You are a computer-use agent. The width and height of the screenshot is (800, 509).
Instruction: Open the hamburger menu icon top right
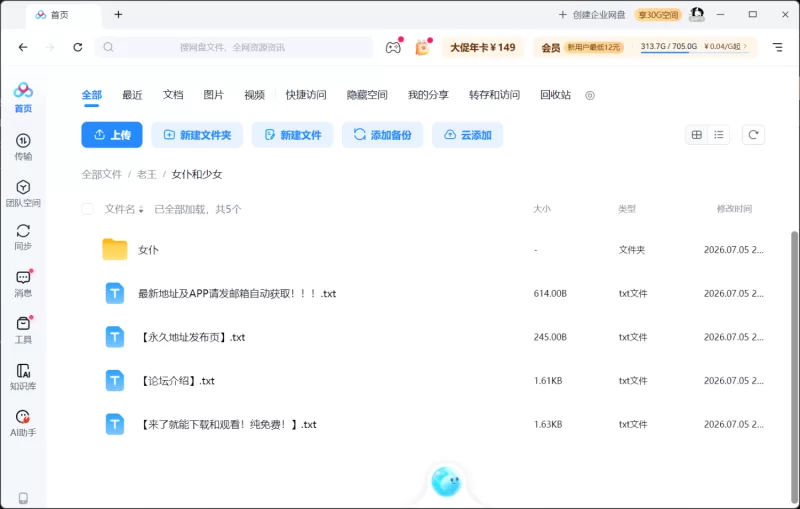pyautogui.click(x=778, y=47)
